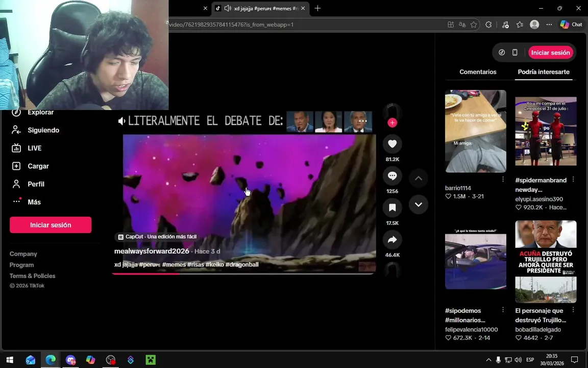This screenshot has height=368, width=588.
Task: Open Acuña destruyó Trujillo video thumbnail
Action: click(546, 261)
